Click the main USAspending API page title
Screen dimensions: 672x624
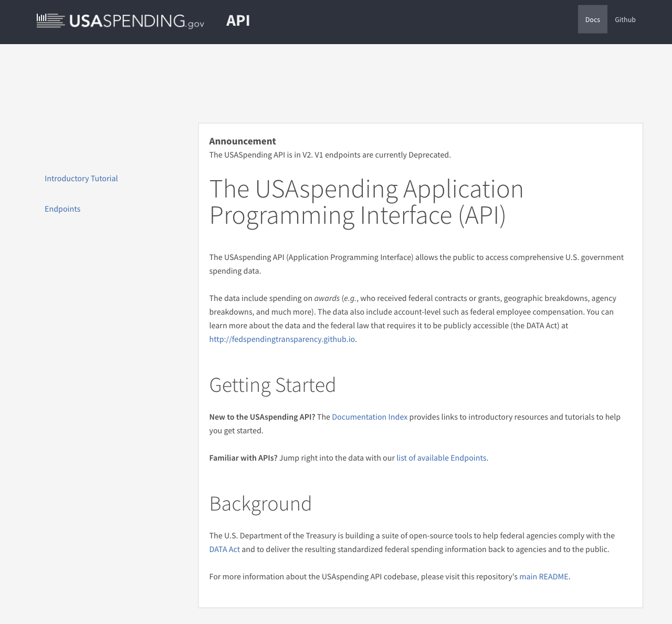tap(366, 202)
